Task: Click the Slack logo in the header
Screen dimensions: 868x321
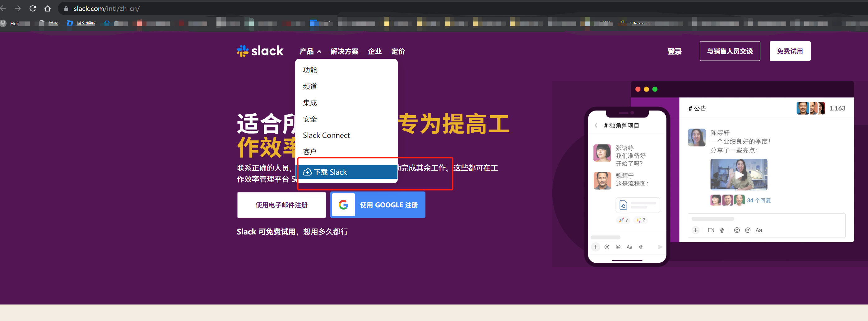Action: pyautogui.click(x=260, y=51)
